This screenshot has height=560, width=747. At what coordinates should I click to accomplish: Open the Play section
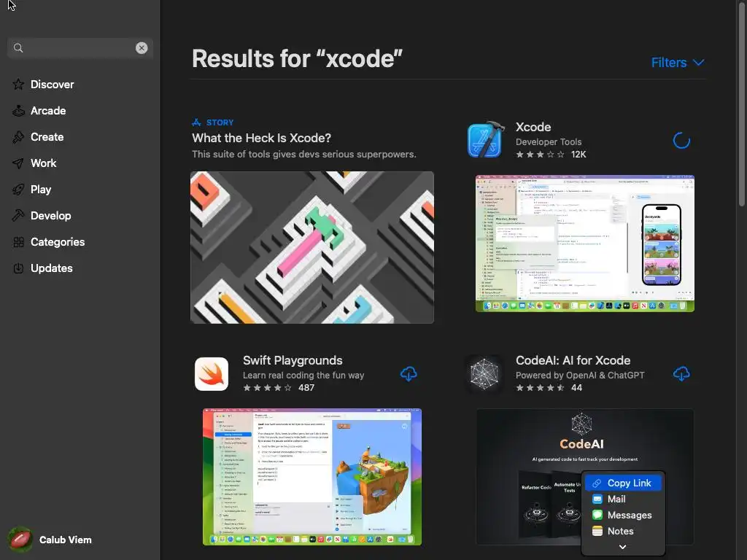click(x=41, y=189)
